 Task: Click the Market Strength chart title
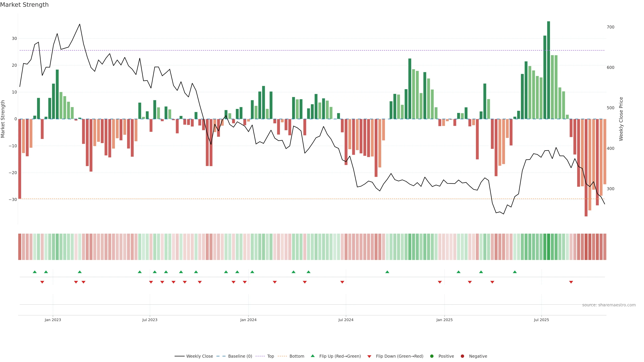pos(24,5)
